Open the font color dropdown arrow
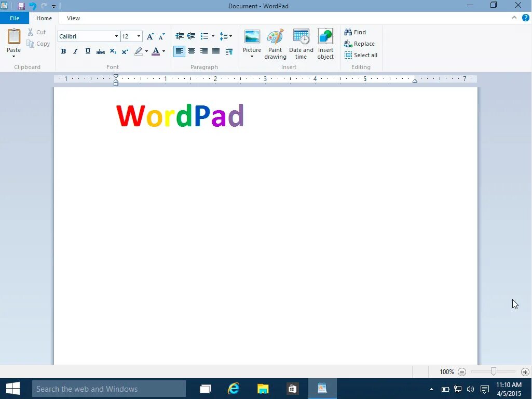This screenshot has height=399, width=532. click(x=163, y=51)
